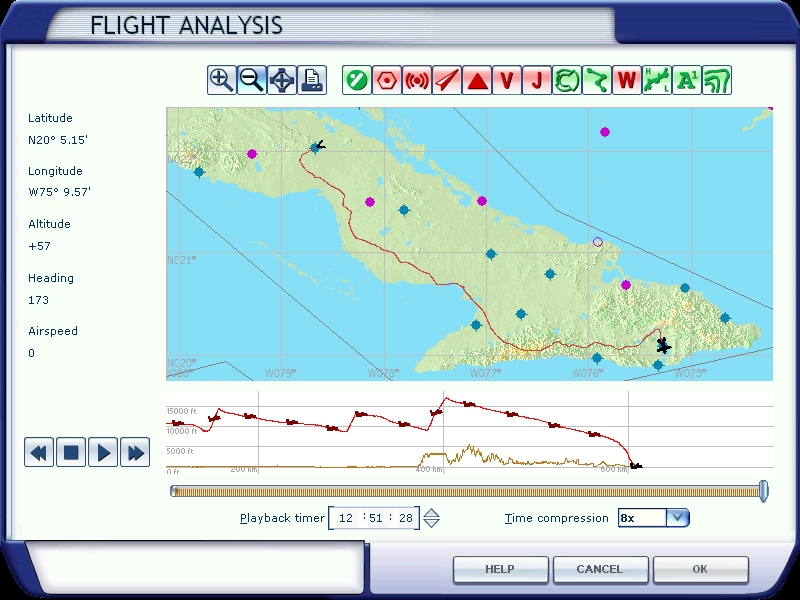Click the 10000 ft altitude graph label
The image size is (800, 600).
coord(182,431)
